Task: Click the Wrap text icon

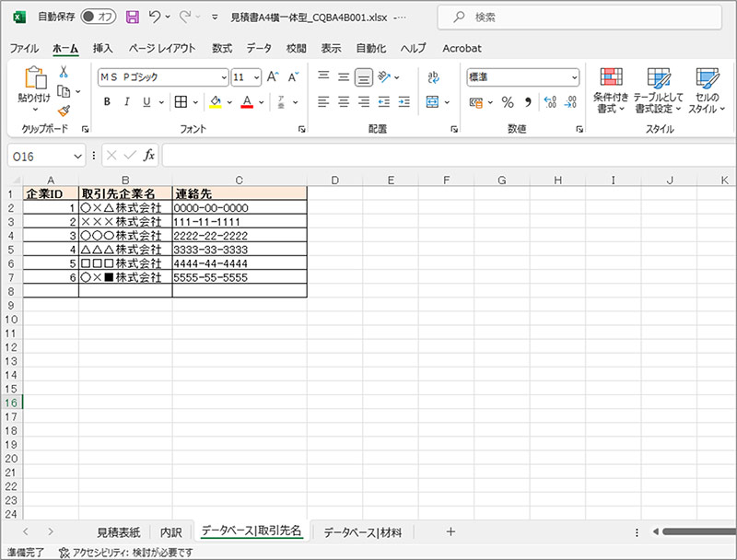Action: [433, 77]
